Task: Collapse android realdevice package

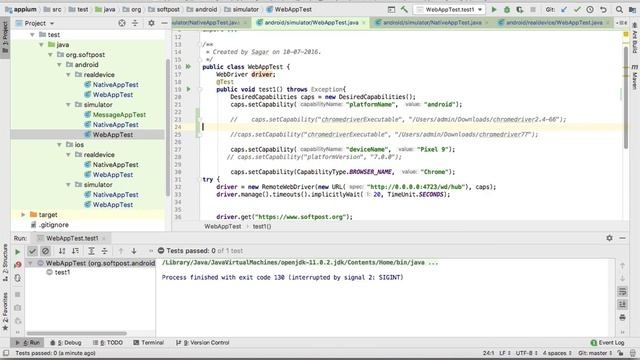Action: pos(68,75)
